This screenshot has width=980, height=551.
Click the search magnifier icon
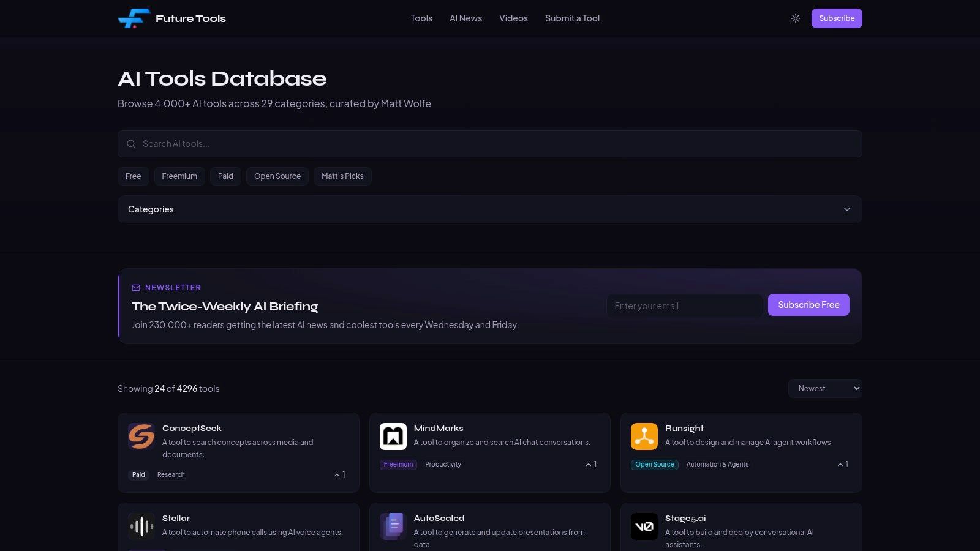pos(131,143)
